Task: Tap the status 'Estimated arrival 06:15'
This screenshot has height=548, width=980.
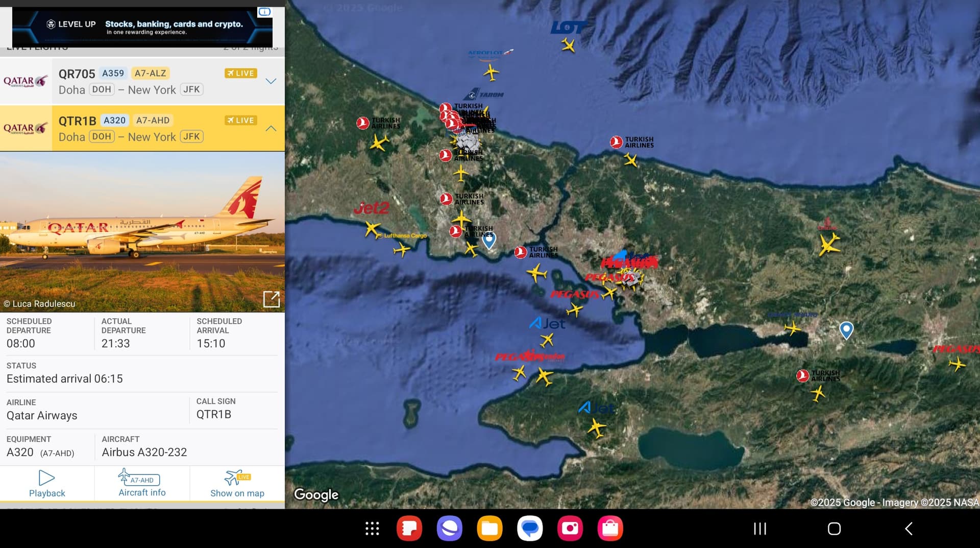Action: point(65,379)
